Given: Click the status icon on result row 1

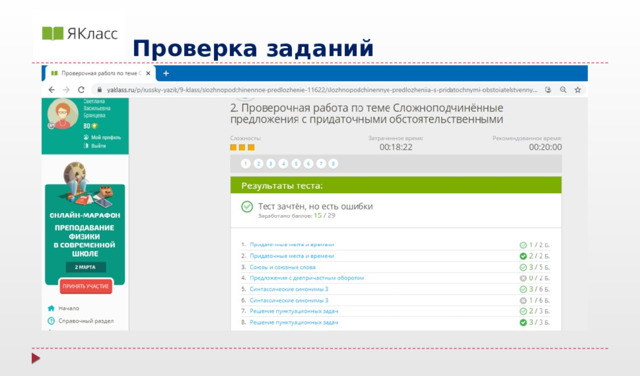Looking at the screenshot, I should click(x=523, y=245).
